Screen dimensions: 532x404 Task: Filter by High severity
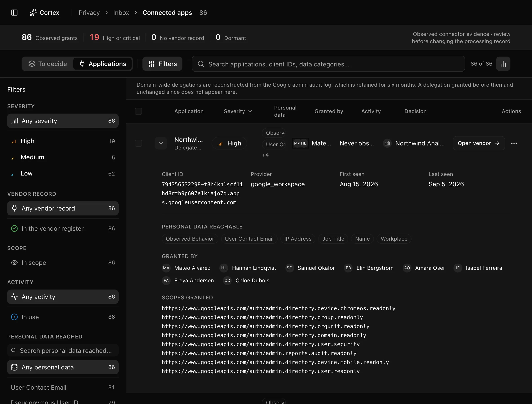pos(63,141)
